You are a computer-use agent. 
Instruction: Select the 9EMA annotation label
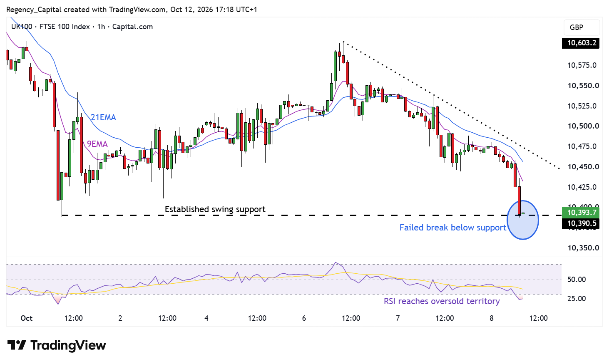(x=97, y=144)
